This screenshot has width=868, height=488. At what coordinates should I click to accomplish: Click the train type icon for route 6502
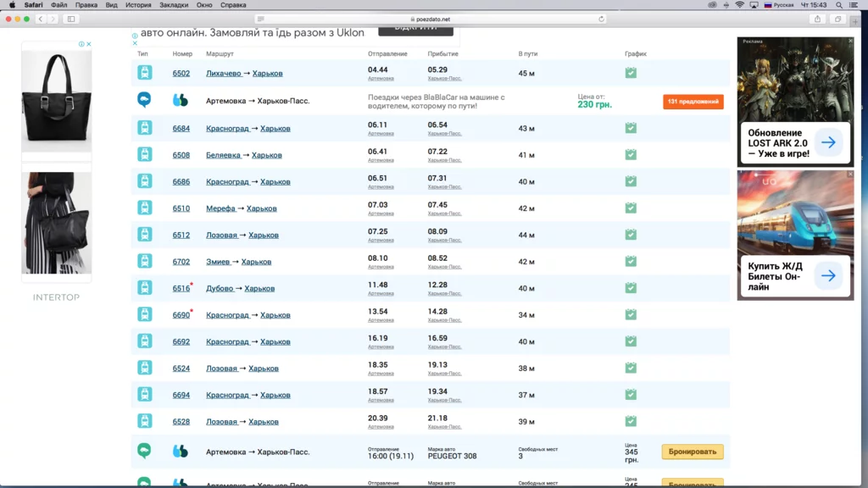pos(144,73)
